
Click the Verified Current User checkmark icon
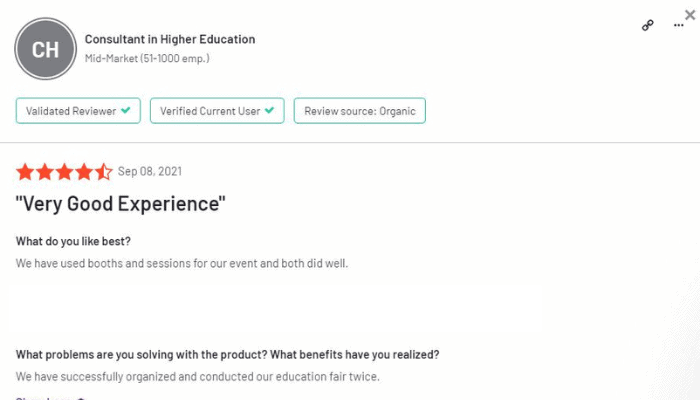pos(269,110)
